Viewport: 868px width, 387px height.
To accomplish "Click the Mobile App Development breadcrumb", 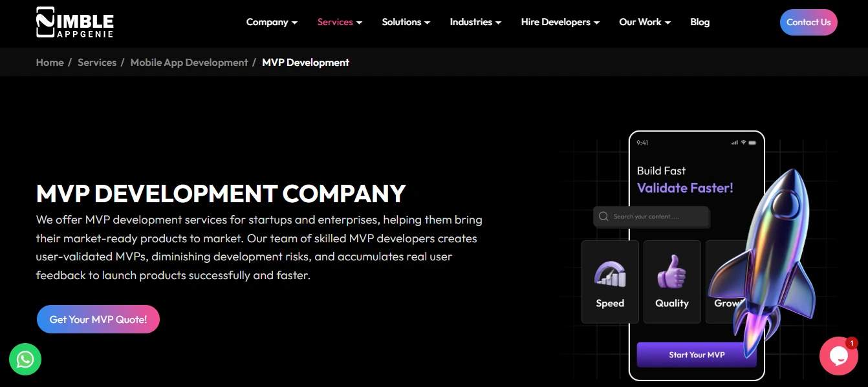I will click(189, 62).
